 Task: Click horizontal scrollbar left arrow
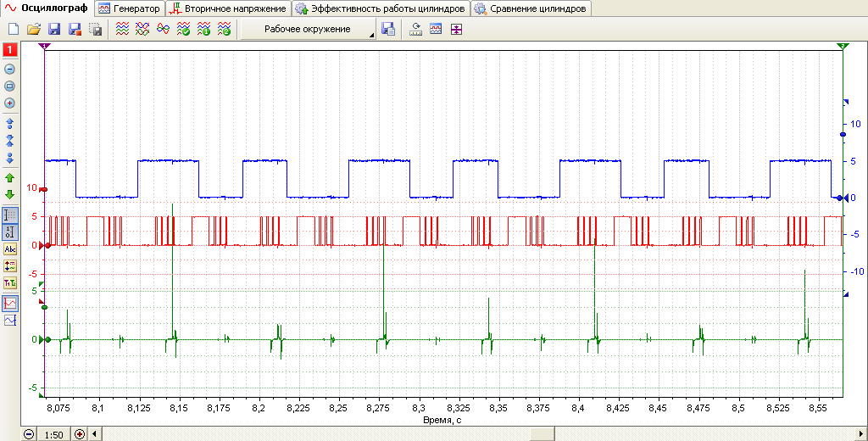click(x=95, y=434)
